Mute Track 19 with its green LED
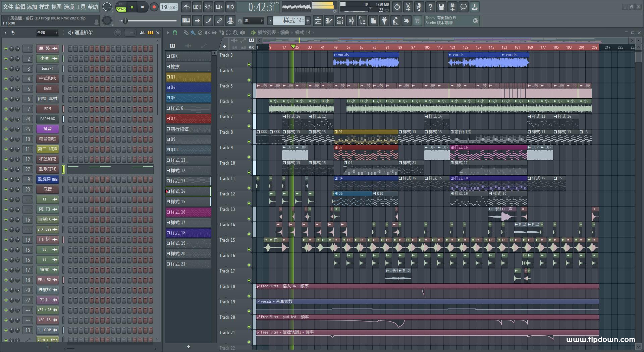The image size is (644, 352). [x=249, y=311]
